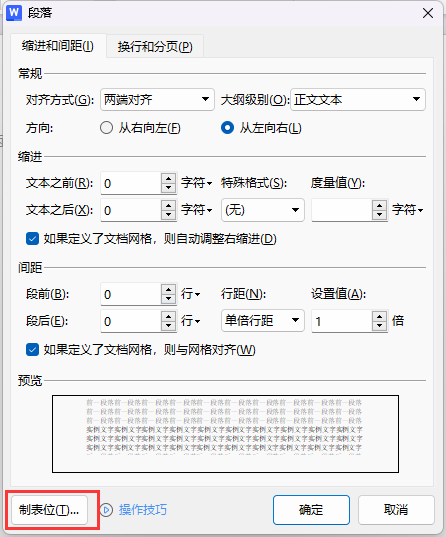Open 对齐方式 alignment dropdown
The height and width of the screenshot is (537, 446).
click(x=157, y=100)
